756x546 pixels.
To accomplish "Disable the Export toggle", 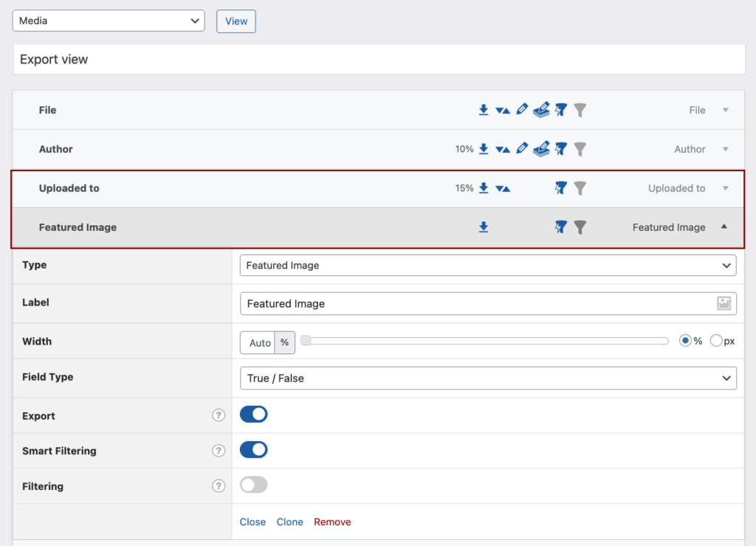I will pyautogui.click(x=253, y=414).
